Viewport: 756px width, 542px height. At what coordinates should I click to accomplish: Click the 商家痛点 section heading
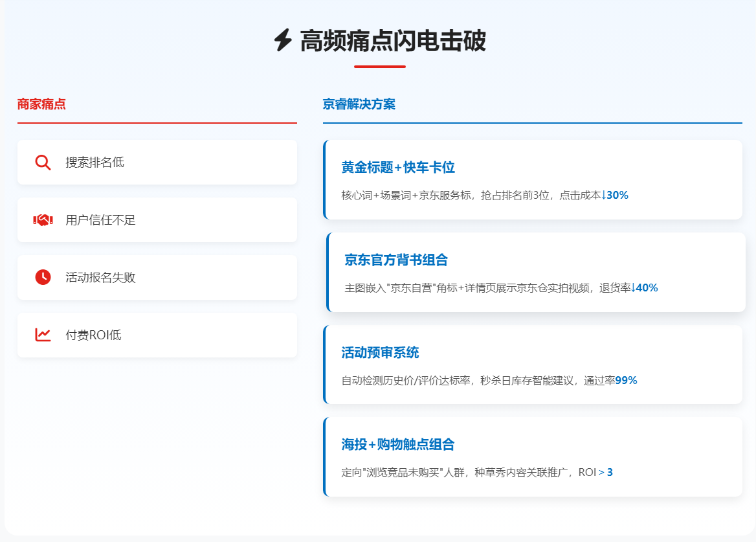41,104
